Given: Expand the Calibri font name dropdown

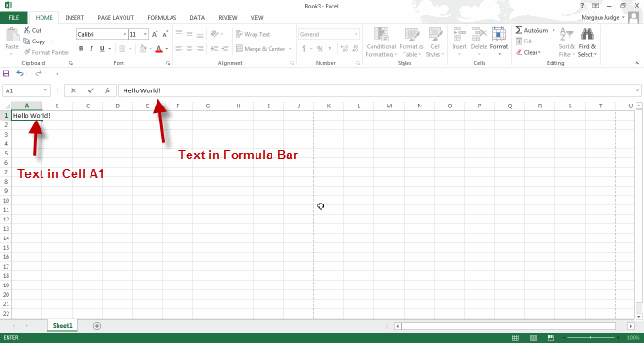Looking at the screenshot, I should point(125,35).
